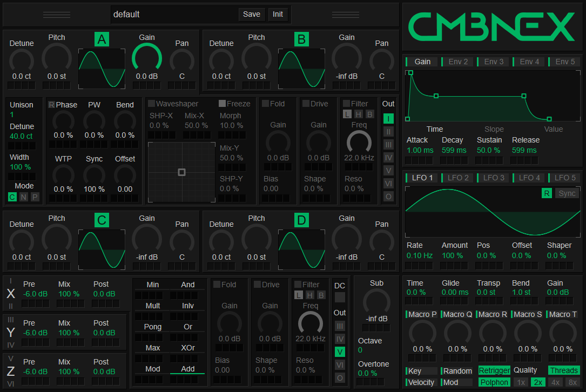Switch to the Gain envelope tab
The image size is (586, 392).
point(422,62)
